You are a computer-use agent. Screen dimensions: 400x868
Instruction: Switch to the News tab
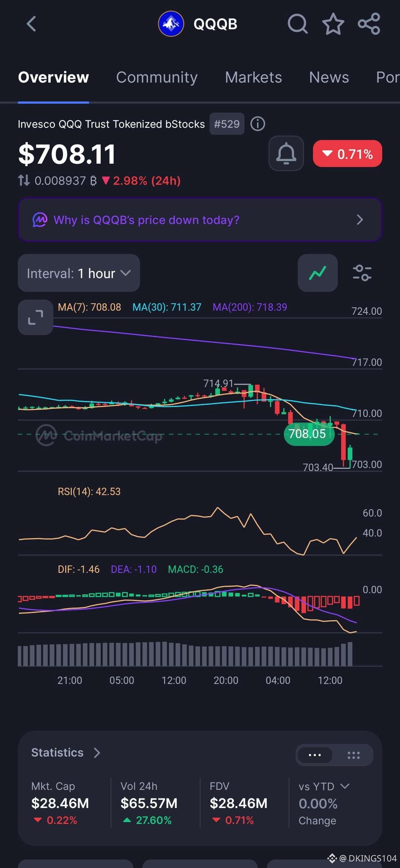[x=329, y=77]
